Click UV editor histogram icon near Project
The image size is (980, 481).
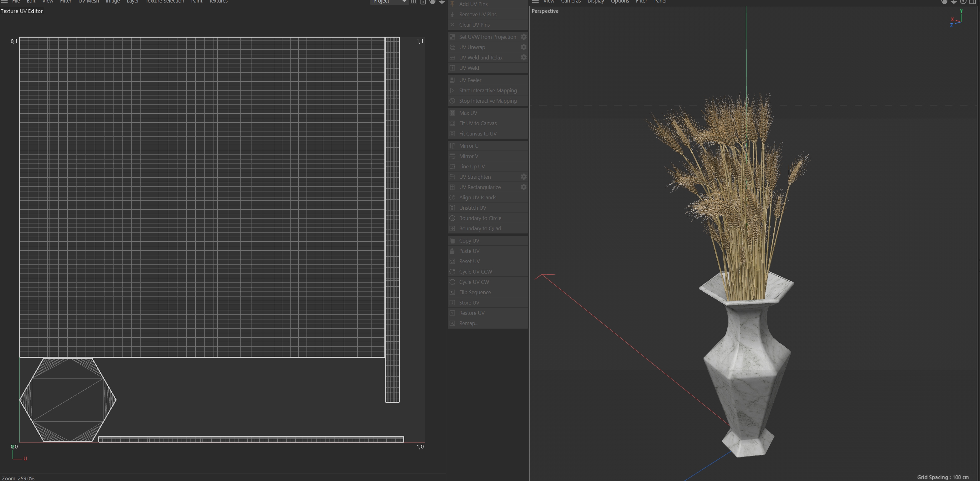coord(414,2)
